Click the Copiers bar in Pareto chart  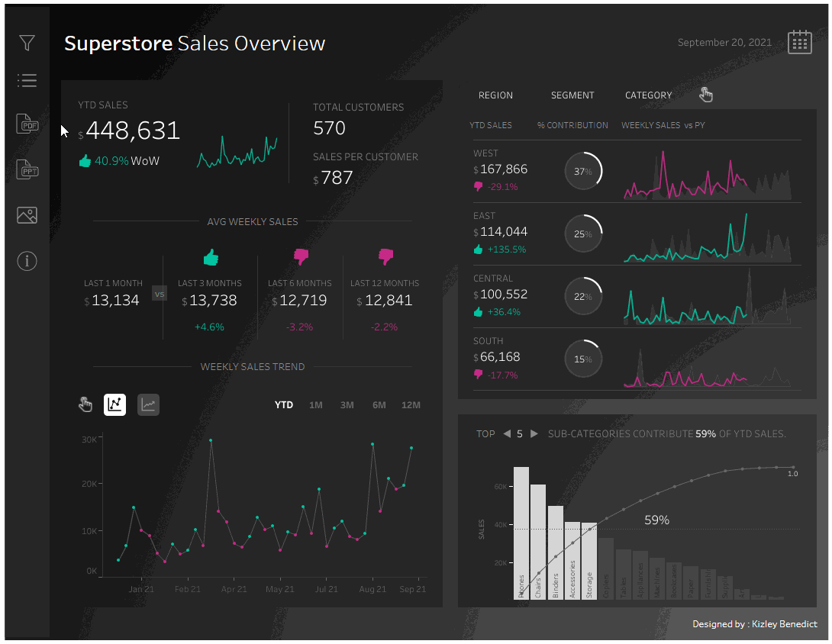click(x=606, y=568)
